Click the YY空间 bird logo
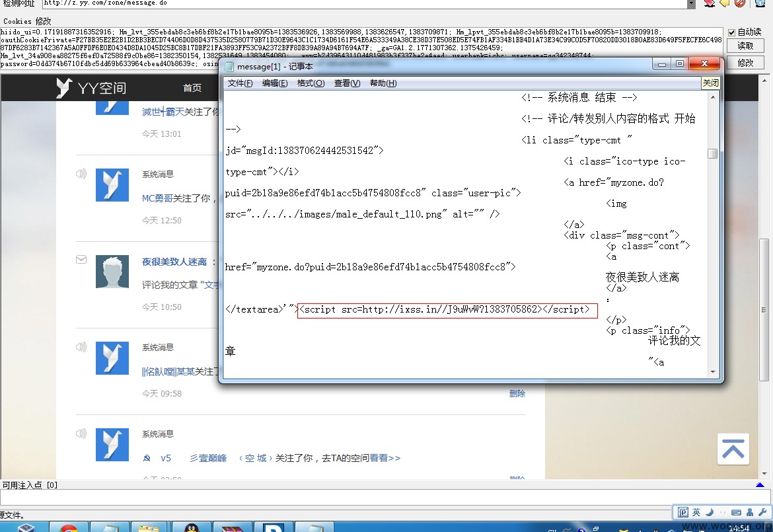 (63, 88)
